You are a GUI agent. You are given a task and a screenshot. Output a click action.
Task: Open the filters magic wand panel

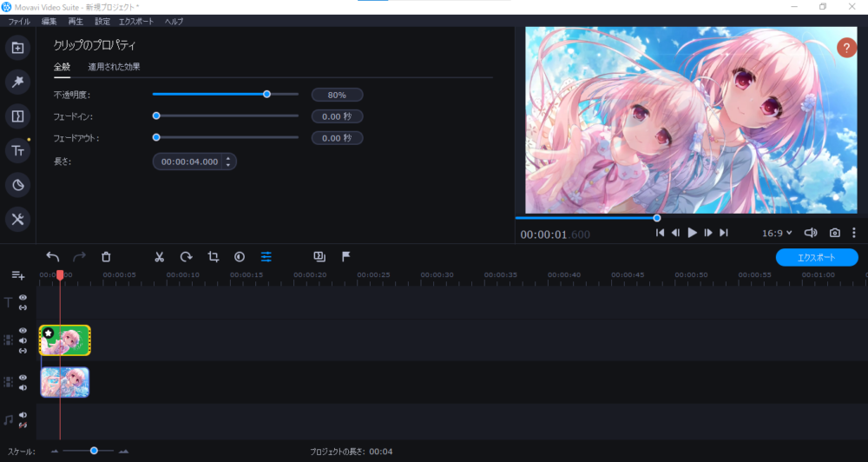17,82
